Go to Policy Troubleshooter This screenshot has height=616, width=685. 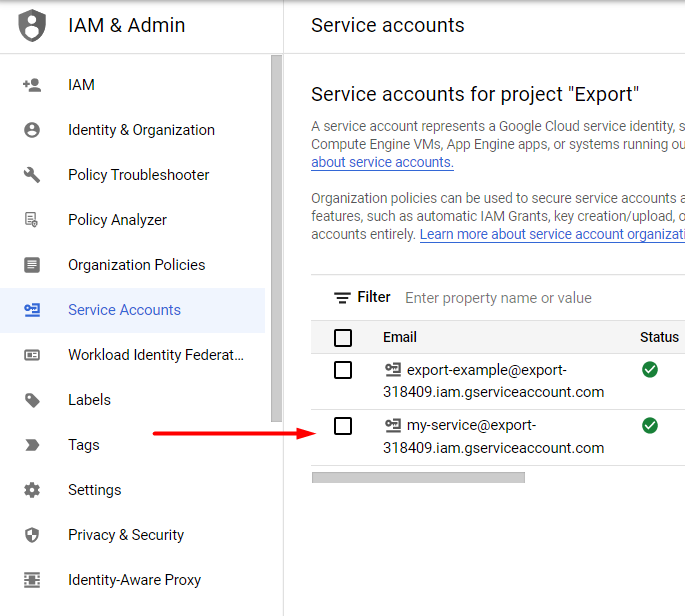(132, 175)
